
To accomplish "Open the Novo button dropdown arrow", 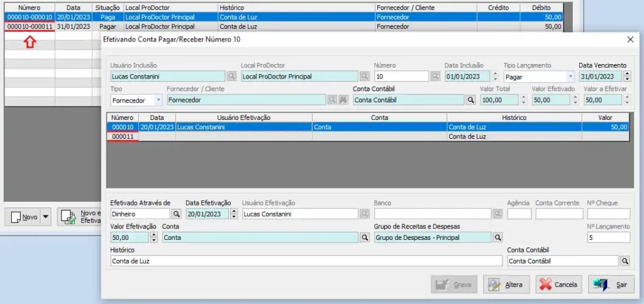I will [x=46, y=217].
